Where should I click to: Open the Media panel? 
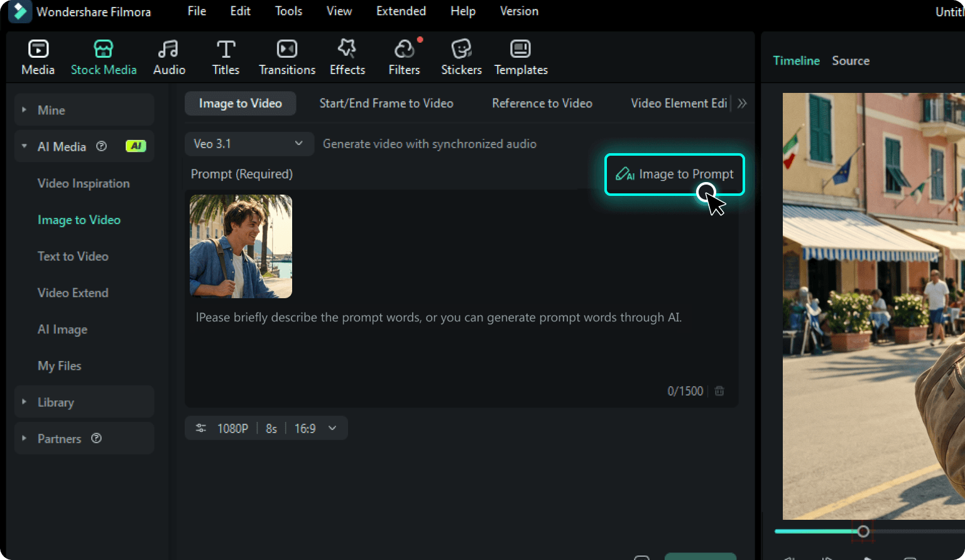pos(38,57)
